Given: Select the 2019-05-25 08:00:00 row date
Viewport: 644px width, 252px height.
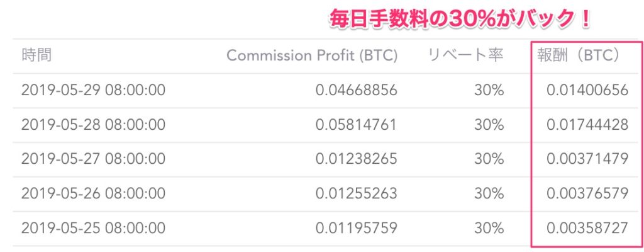Looking at the screenshot, I should pyautogui.click(x=93, y=227).
